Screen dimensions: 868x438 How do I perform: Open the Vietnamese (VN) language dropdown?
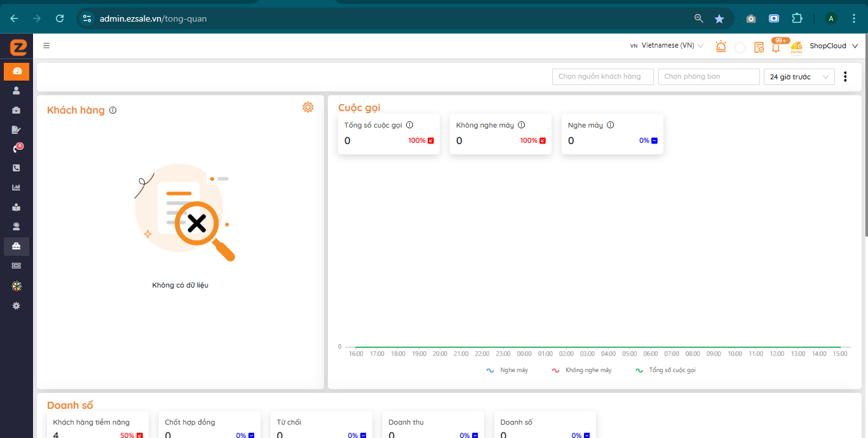click(x=667, y=46)
